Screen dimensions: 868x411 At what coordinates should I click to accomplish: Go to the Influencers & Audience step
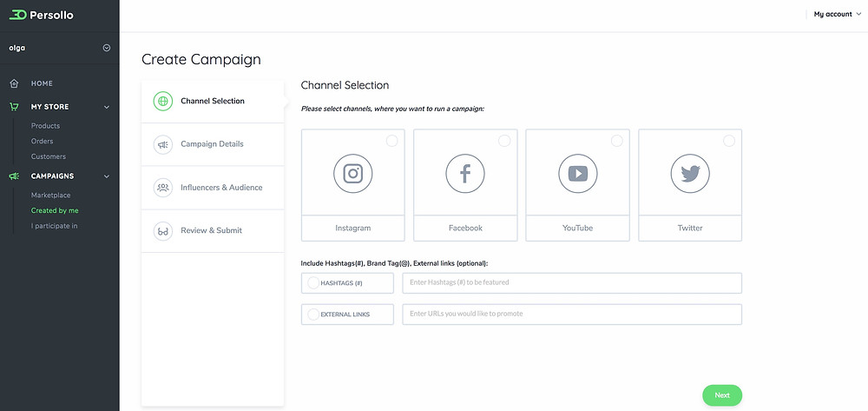point(213,188)
